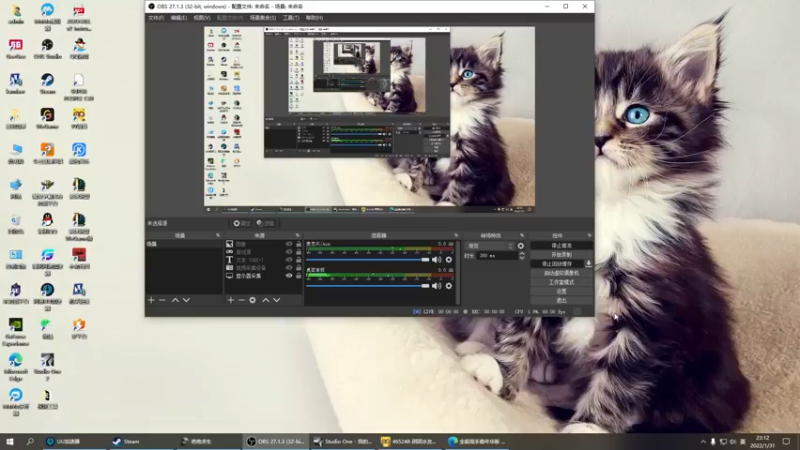The image size is (800, 450).
Task: Toggle lock on the 显示器采集 source
Action: pos(298,276)
